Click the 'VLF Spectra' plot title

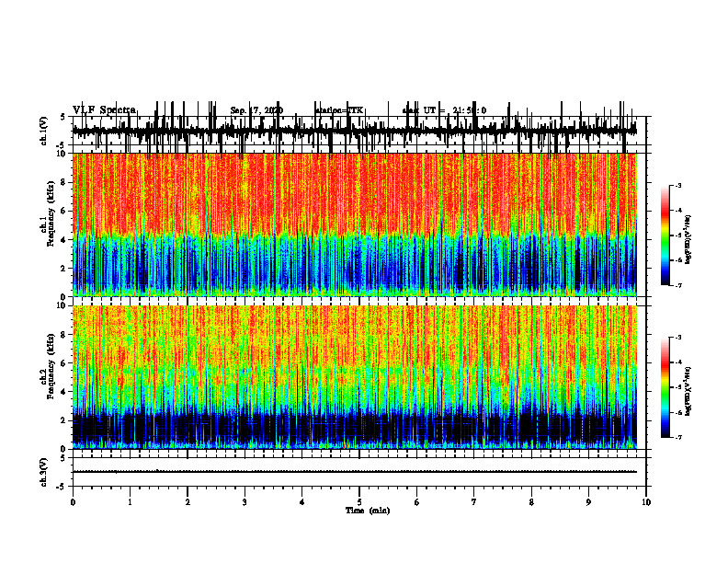104,110
